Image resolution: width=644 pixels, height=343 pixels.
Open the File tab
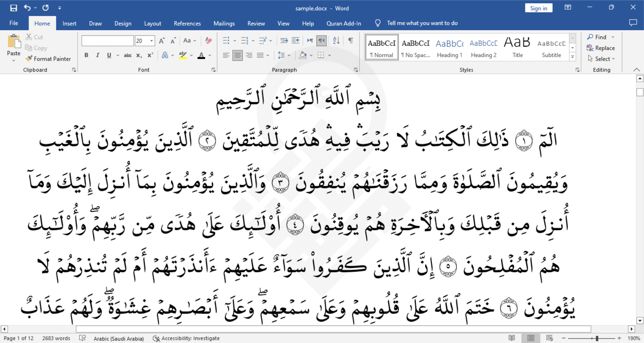point(14,23)
